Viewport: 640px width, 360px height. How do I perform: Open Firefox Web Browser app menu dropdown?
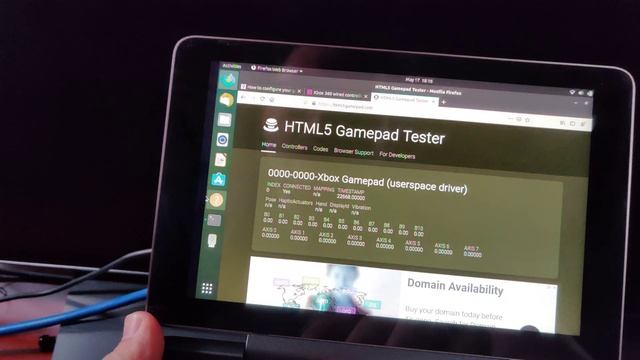pyautogui.click(x=277, y=69)
